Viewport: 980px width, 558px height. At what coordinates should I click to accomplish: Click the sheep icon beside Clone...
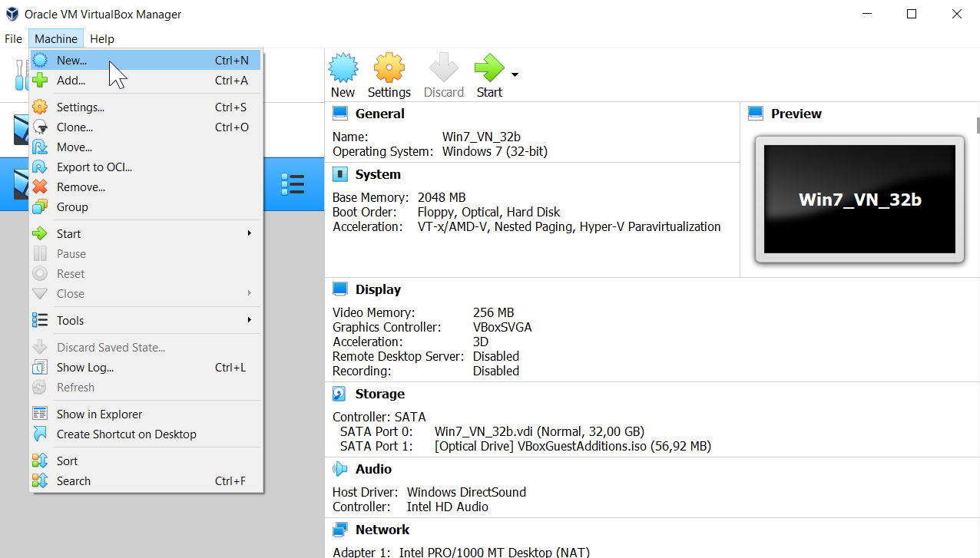tap(40, 127)
